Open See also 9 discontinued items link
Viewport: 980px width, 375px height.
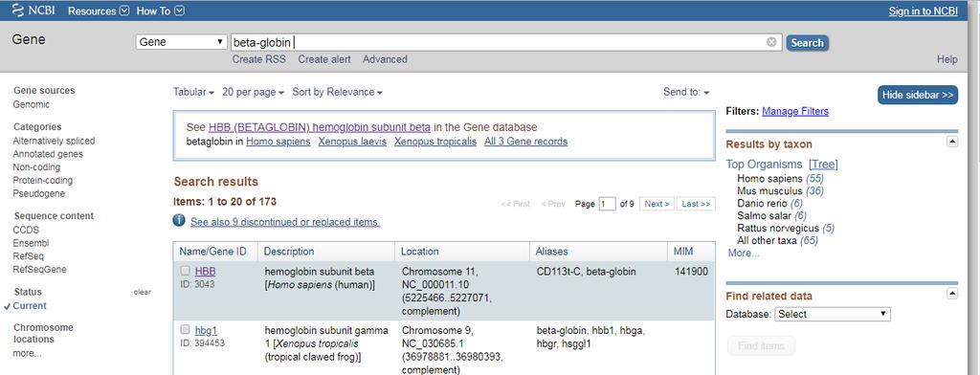pos(285,222)
